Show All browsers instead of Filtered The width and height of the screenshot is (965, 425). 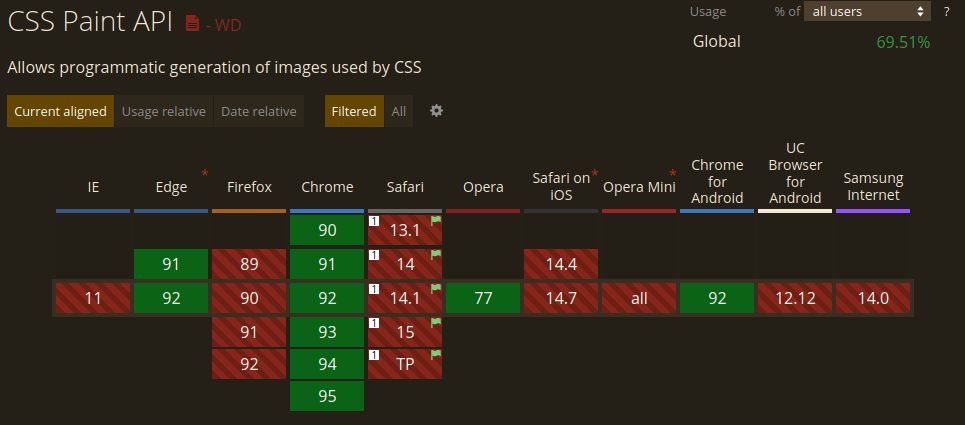tap(399, 111)
